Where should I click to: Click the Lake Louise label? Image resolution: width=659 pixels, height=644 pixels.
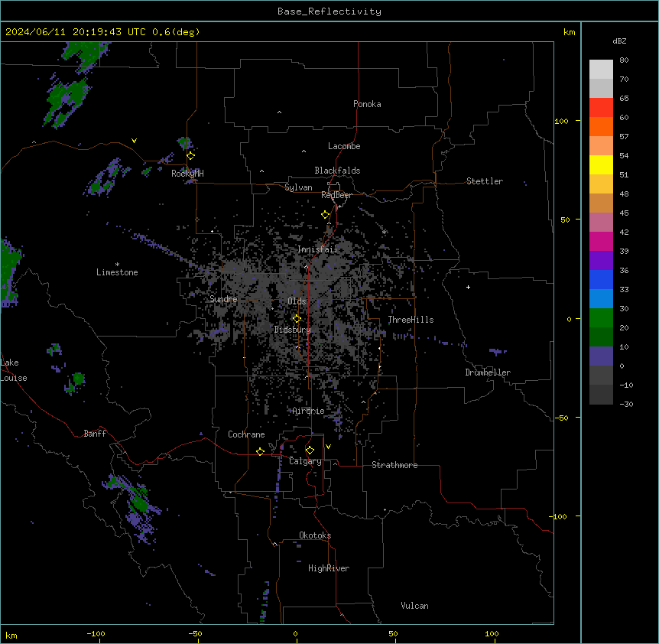click(12, 370)
